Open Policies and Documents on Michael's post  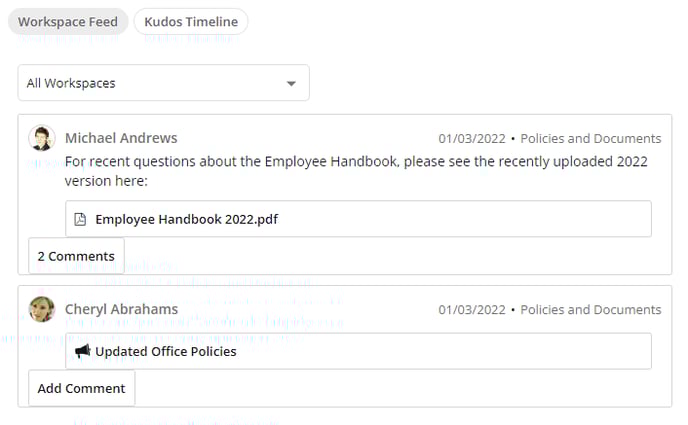[x=591, y=139]
